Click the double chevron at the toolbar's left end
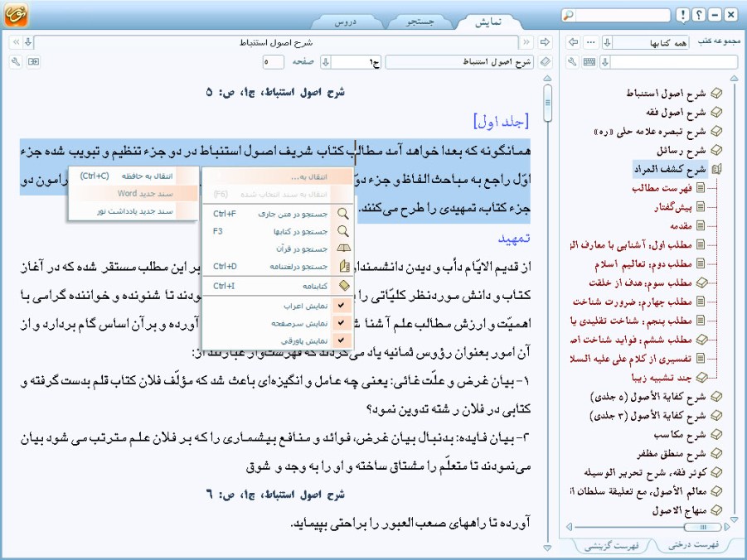Screen dimensions: 747x560 point(16,42)
